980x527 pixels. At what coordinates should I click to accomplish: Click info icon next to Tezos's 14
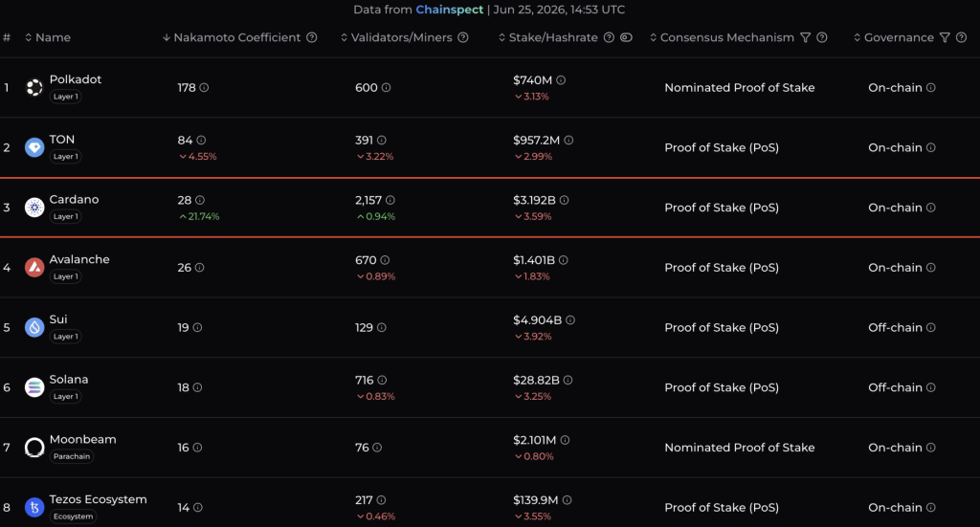[197, 507]
